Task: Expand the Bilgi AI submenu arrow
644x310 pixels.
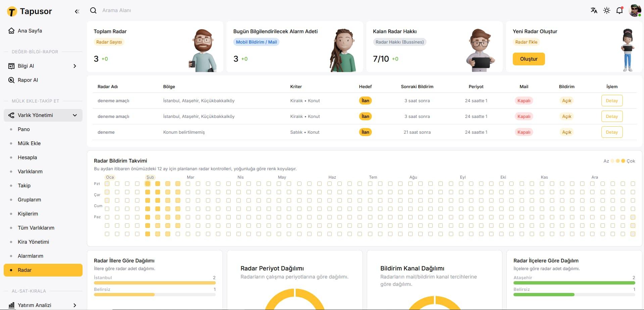Action: [x=75, y=66]
